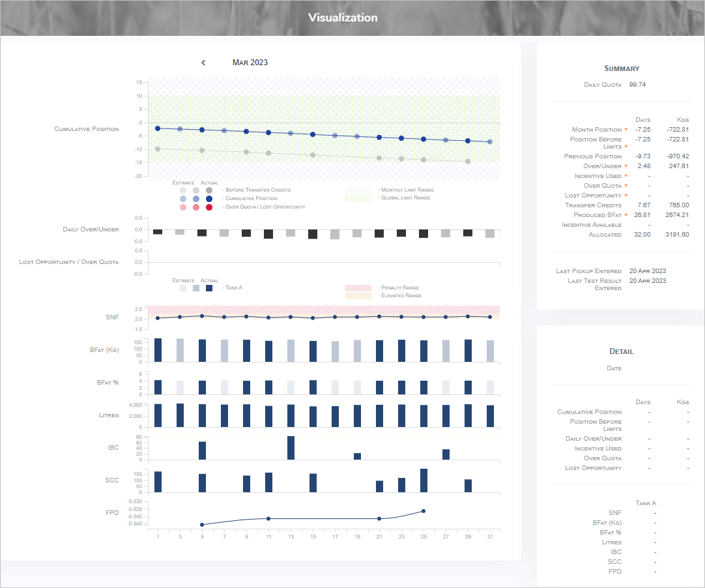Toggle the Estimate swatch for Cumulative Position
This screenshot has width=705, height=588.
pyautogui.click(x=182, y=199)
